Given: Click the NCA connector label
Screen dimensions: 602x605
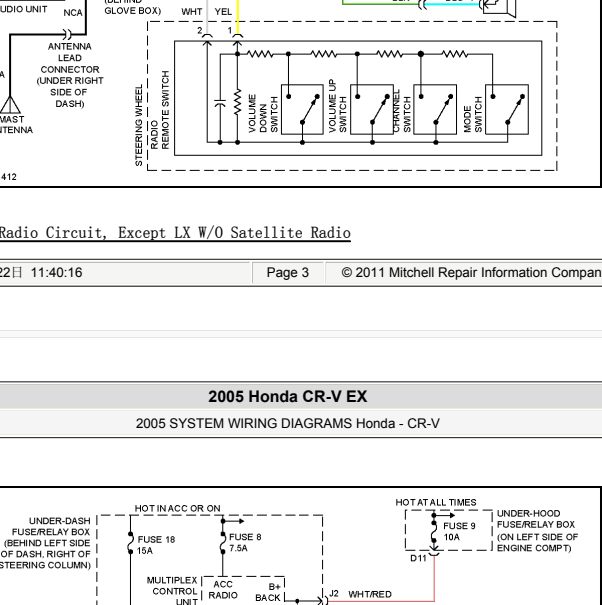Looking at the screenshot, I should [x=73, y=13].
